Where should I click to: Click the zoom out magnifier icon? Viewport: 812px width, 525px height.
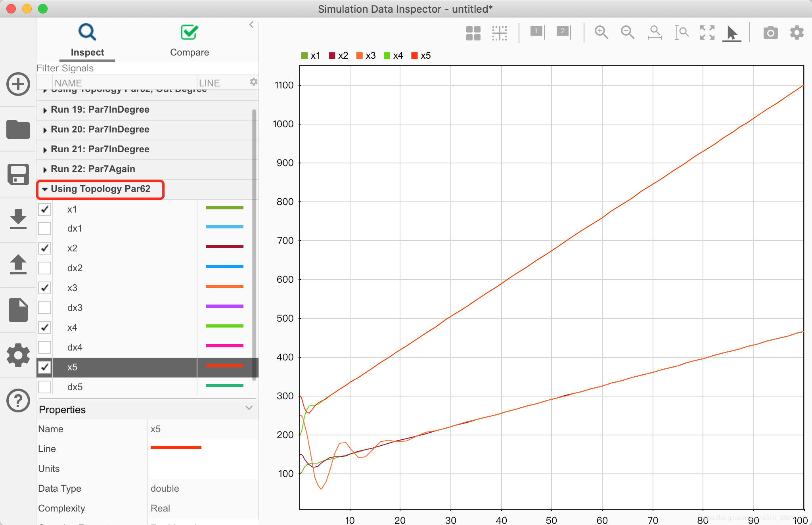(x=627, y=32)
